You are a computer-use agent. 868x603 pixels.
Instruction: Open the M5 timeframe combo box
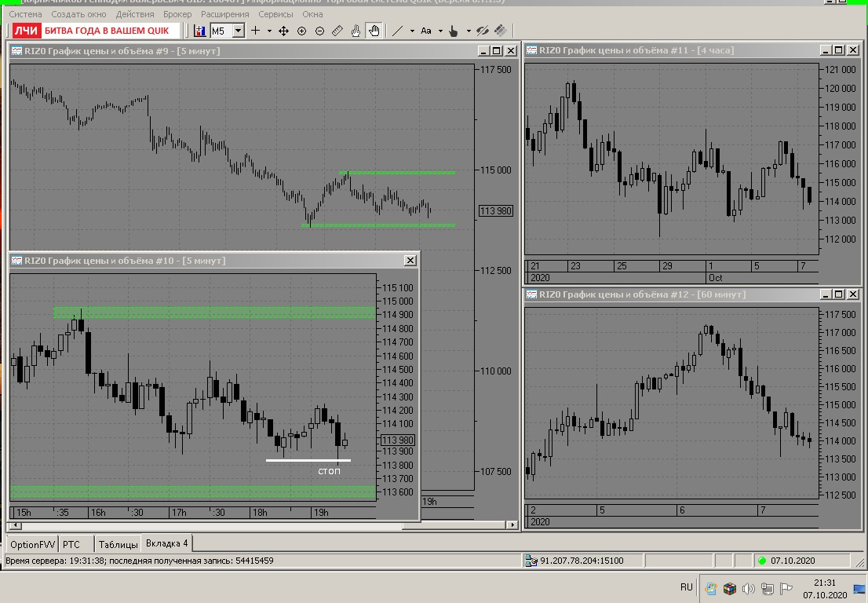click(x=227, y=31)
